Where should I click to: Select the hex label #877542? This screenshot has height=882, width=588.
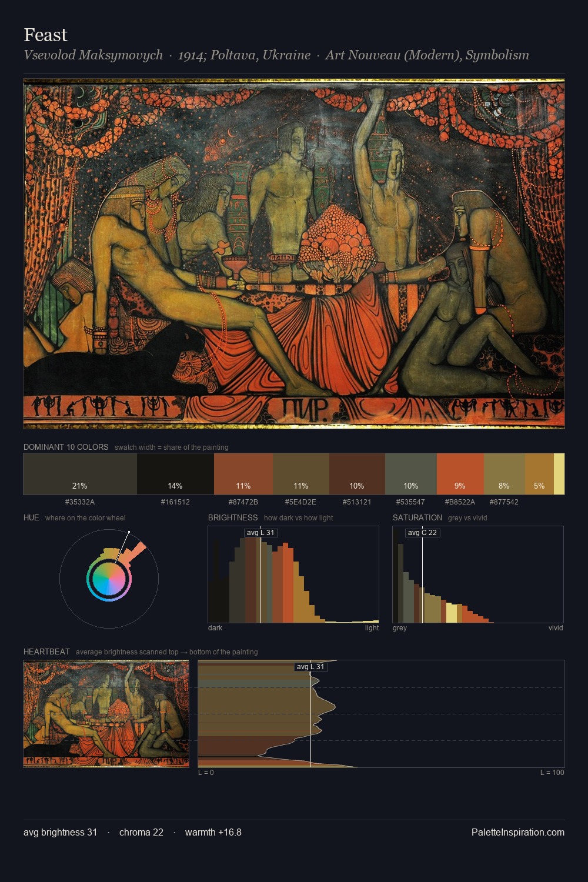click(x=505, y=502)
